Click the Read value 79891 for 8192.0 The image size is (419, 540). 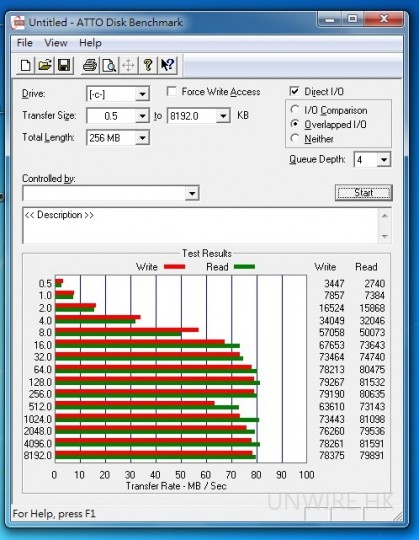[x=372, y=456]
